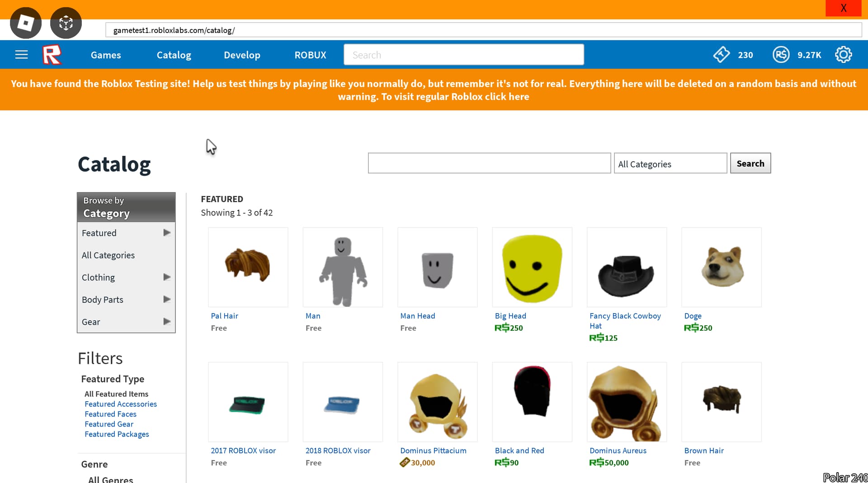Viewport: 868px width, 483px height.
Task: Click the Doge item thumbnail
Action: pyautogui.click(x=722, y=267)
